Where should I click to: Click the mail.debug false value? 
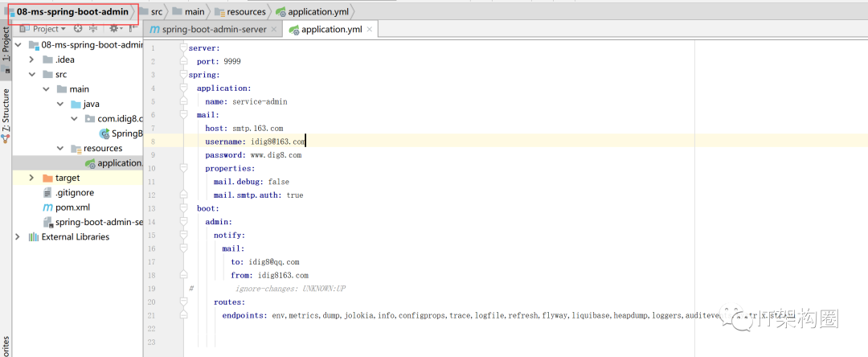tap(278, 182)
